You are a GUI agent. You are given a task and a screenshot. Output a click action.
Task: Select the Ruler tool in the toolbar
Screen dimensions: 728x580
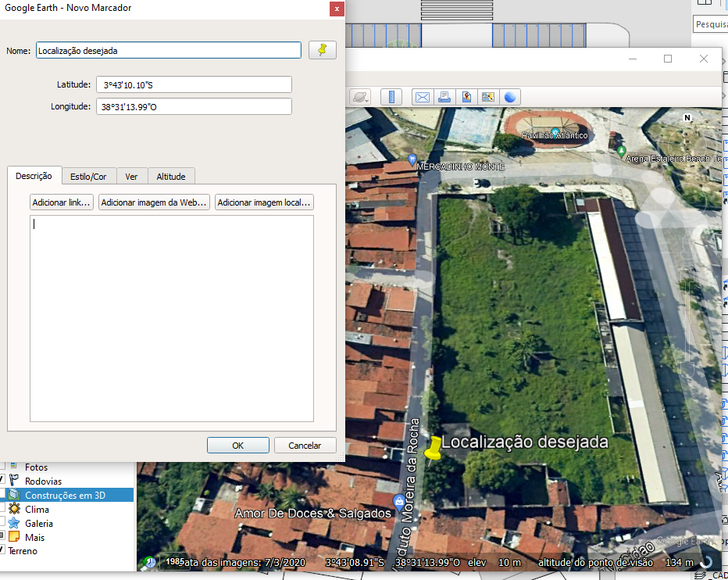(x=391, y=97)
